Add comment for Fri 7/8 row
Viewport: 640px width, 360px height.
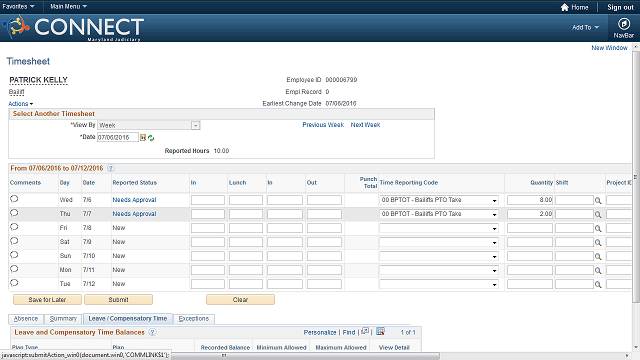point(14,227)
